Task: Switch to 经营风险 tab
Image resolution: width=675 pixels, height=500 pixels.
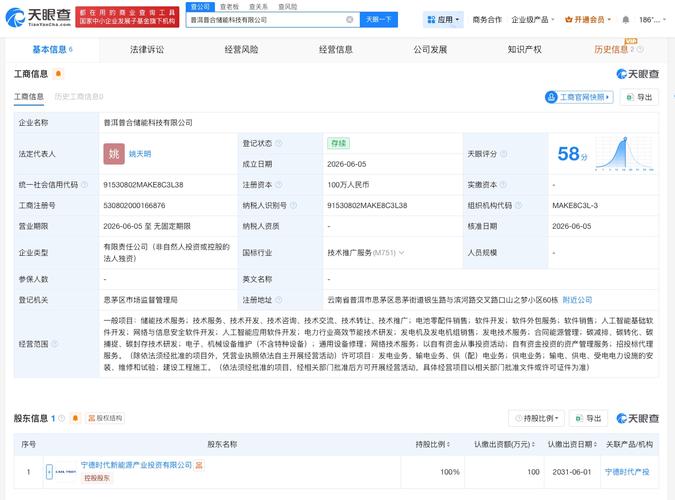Action: click(x=241, y=50)
